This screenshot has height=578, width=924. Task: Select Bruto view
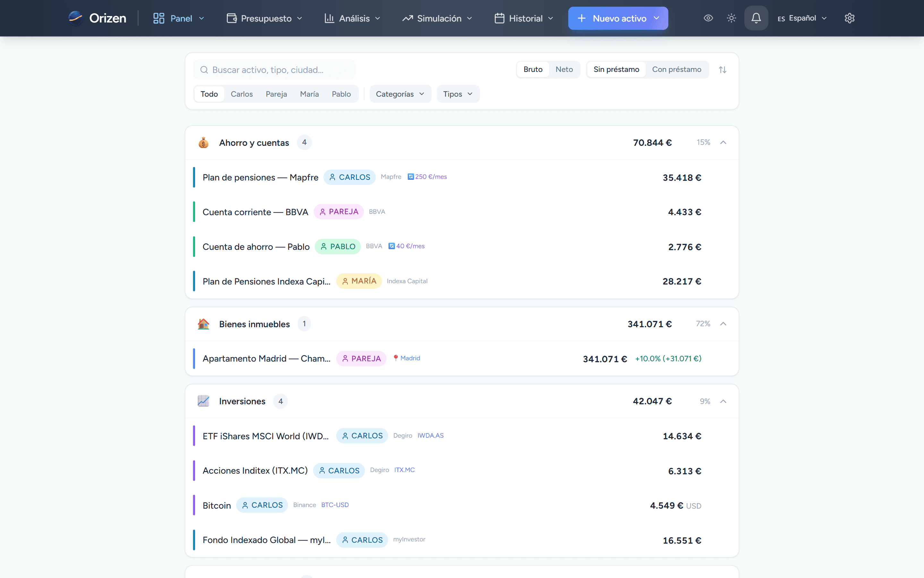coord(533,69)
